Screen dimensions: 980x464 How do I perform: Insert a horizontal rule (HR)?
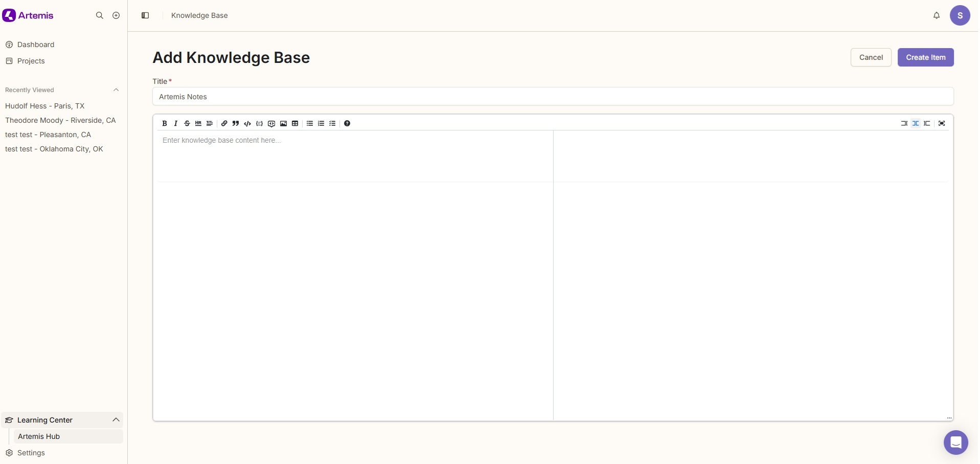click(198, 123)
